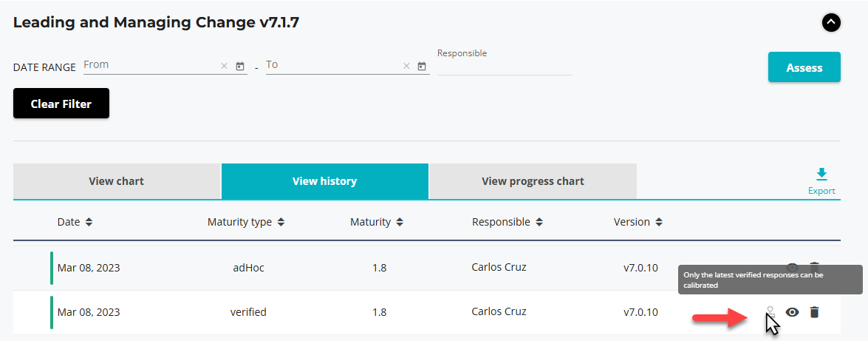The image size is (868, 341).
Task: Select the View history tab
Action: pos(324,181)
